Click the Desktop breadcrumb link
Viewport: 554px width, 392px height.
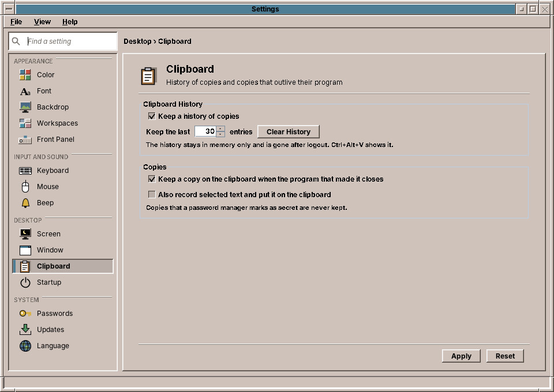[137, 42]
